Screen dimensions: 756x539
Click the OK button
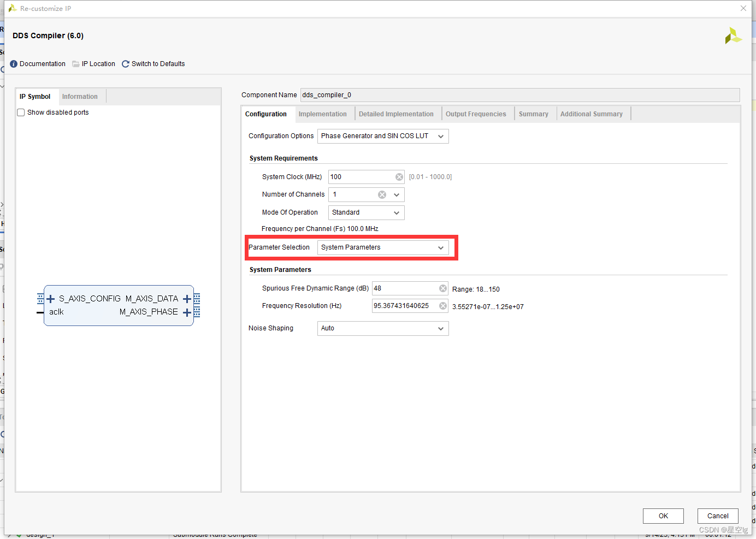[663, 516]
